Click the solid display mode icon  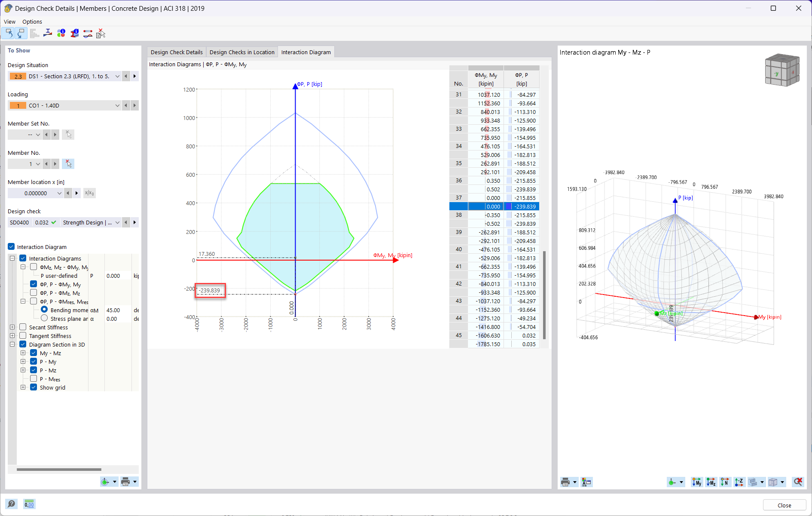[753, 482]
